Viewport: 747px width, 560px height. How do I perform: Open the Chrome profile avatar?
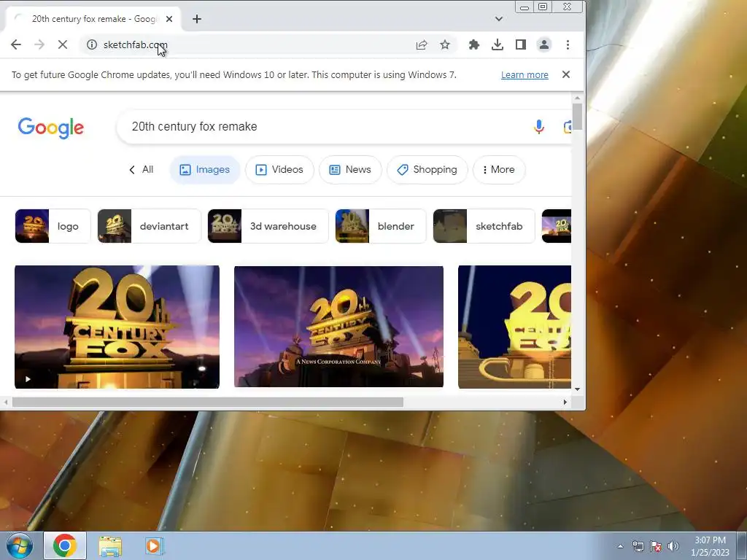coord(544,44)
